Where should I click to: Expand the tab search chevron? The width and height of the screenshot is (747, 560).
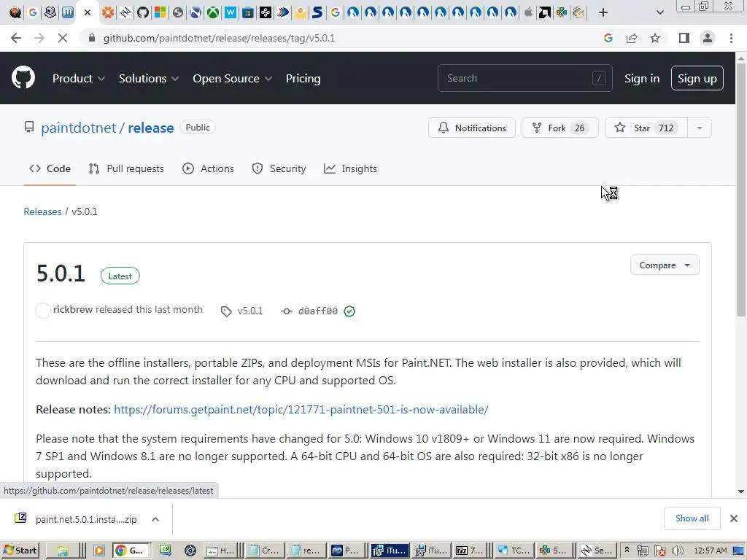click(x=659, y=12)
